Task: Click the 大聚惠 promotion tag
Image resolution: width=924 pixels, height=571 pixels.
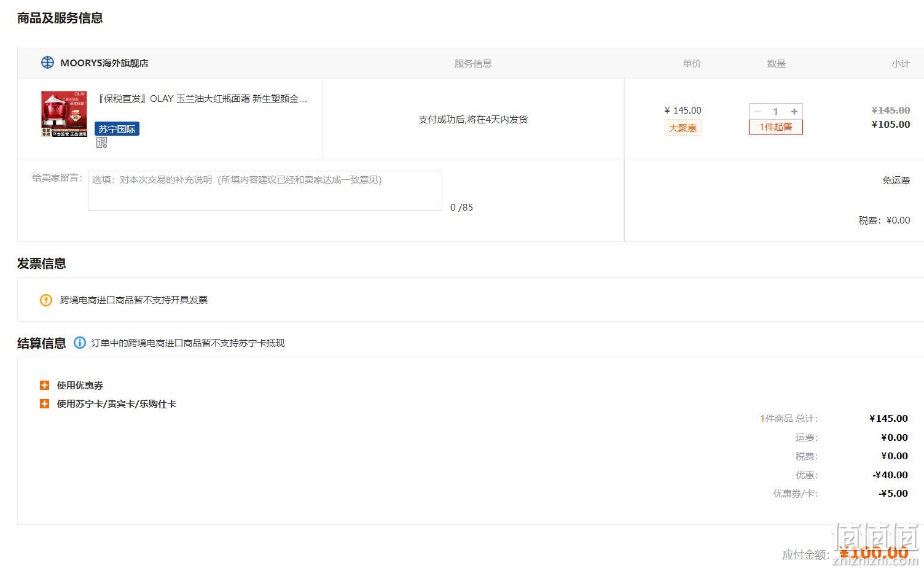Action: click(683, 128)
